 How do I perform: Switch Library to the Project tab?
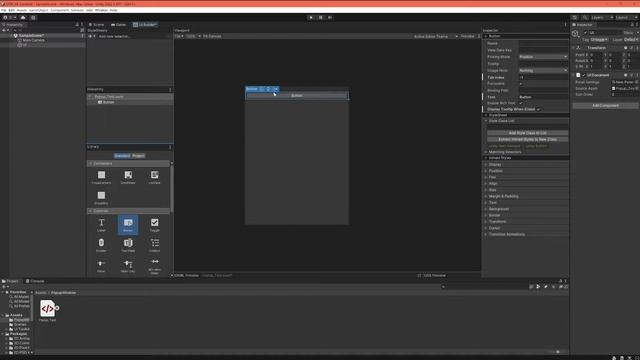pyautogui.click(x=138, y=156)
